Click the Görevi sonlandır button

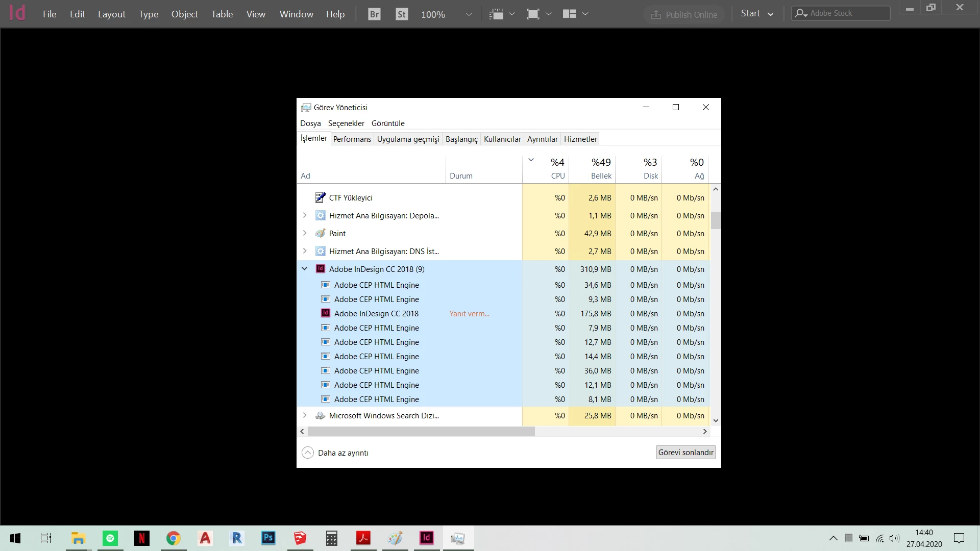point(685,452)
